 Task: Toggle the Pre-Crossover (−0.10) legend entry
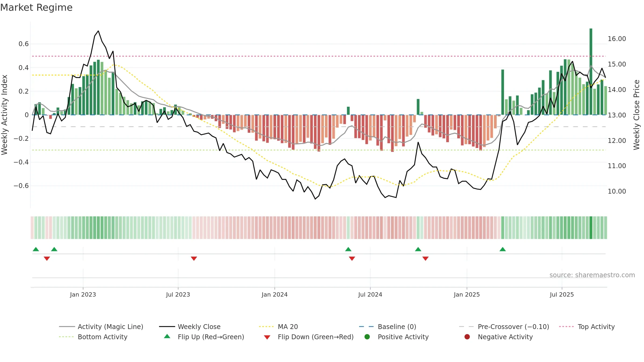[504, 327]
